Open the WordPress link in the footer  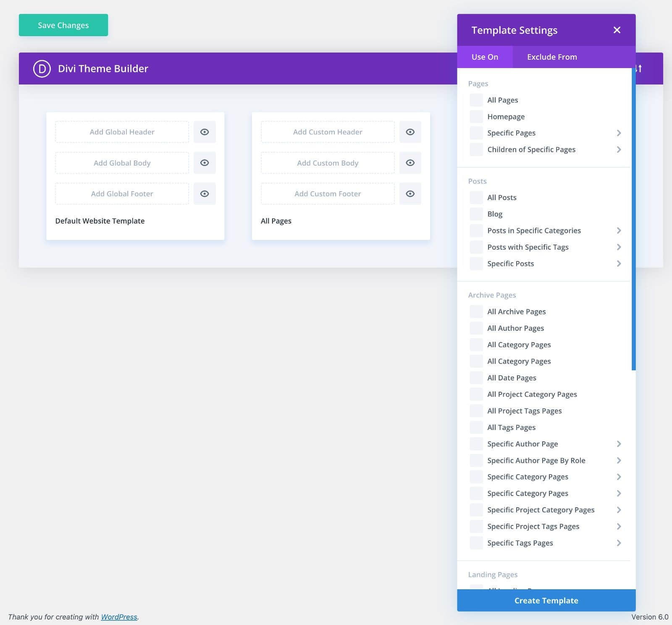coord(119,617)
